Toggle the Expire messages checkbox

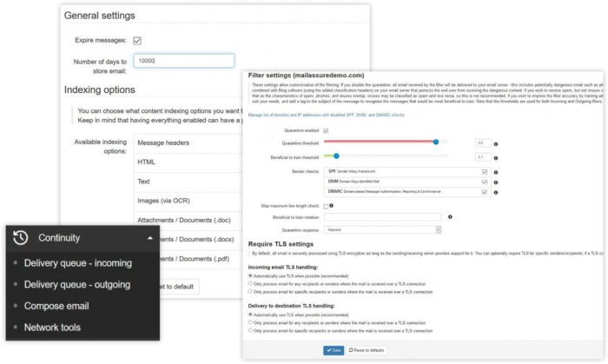pyautogui.click(x=137, y=40)
